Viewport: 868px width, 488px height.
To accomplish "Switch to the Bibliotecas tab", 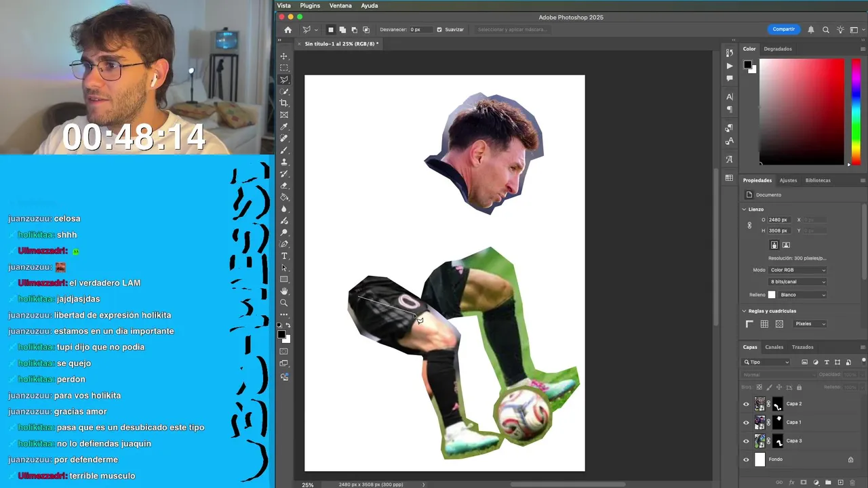I will coord(818,180).
